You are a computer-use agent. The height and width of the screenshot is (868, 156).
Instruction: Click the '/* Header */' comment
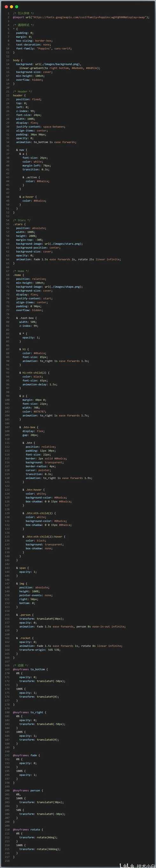tap(23, 91)
